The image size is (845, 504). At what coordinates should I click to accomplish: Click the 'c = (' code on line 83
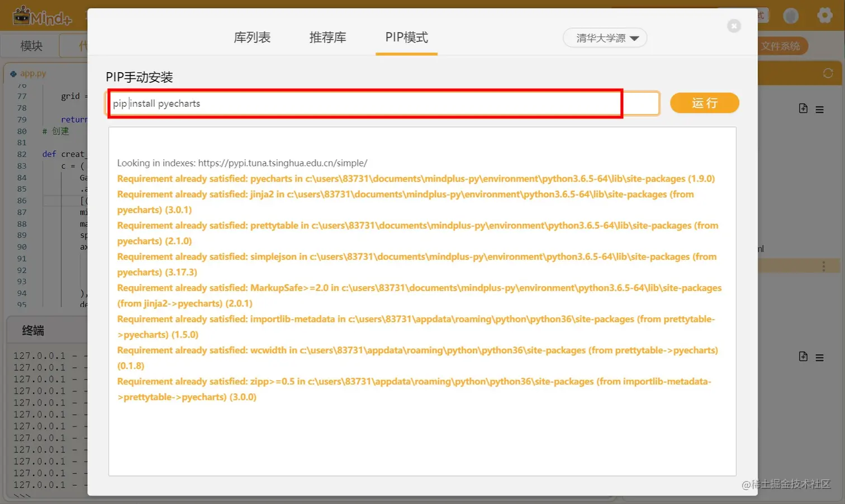[73, 166]
